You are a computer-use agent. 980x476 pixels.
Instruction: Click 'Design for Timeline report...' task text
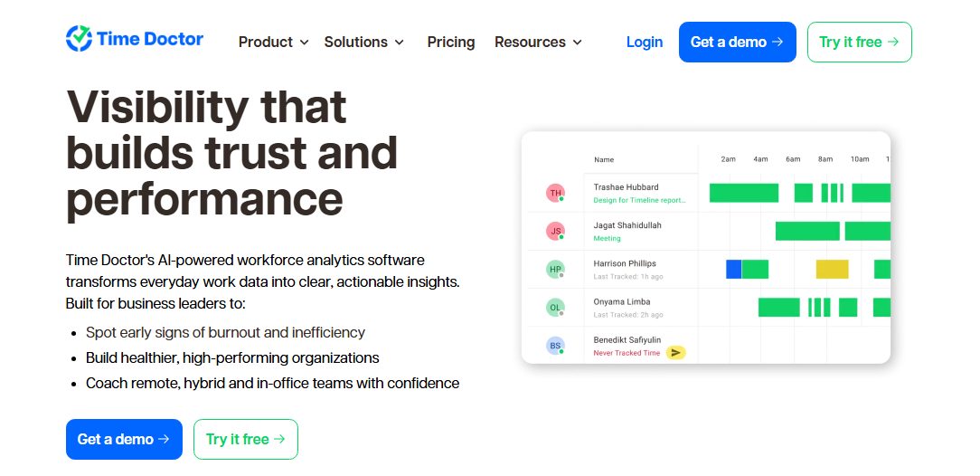(639, 200)
